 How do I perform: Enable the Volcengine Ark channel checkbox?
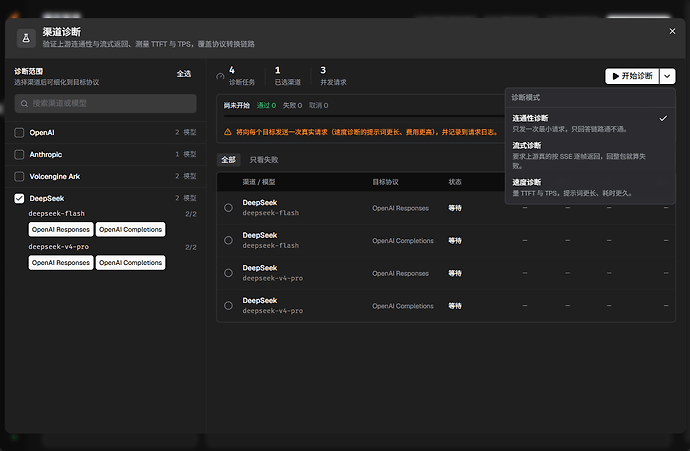(19, 176)
